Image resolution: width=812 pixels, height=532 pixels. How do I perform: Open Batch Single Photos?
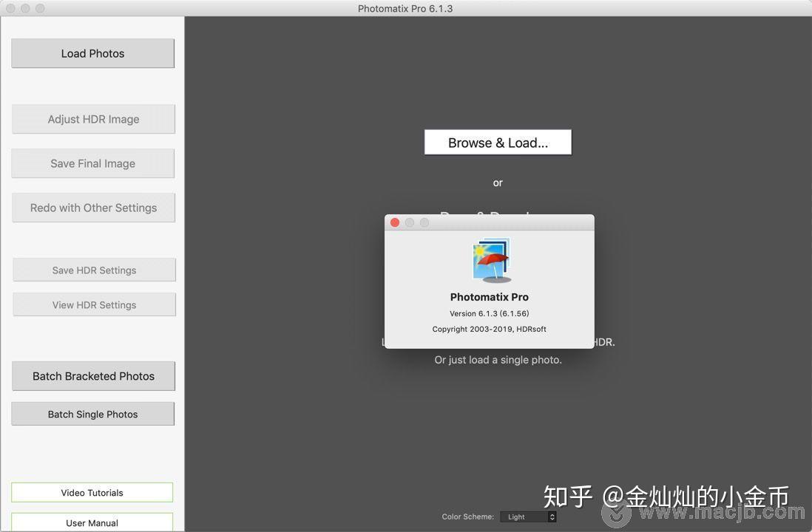pyautogui.click(x=92, y=414)
